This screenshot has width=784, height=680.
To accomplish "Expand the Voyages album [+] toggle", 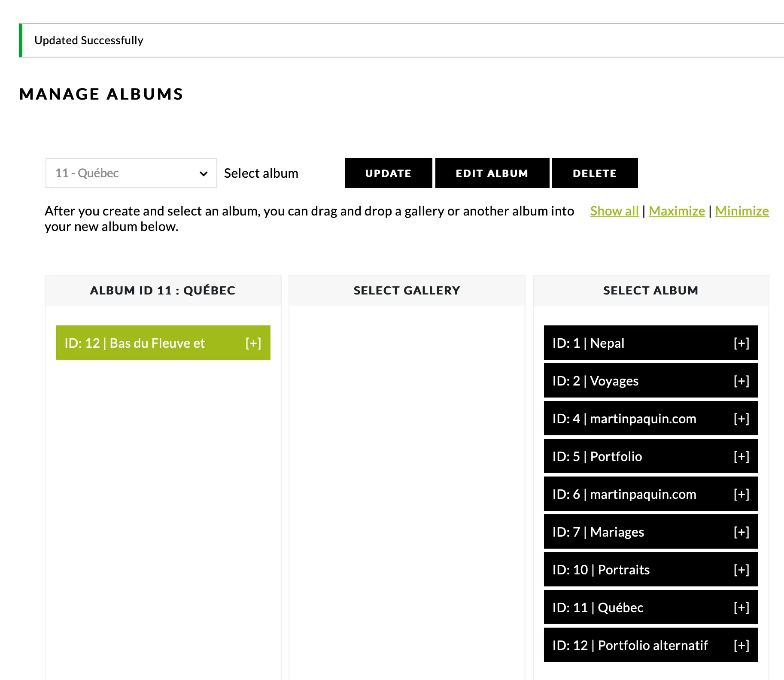I will coord(741,381).
